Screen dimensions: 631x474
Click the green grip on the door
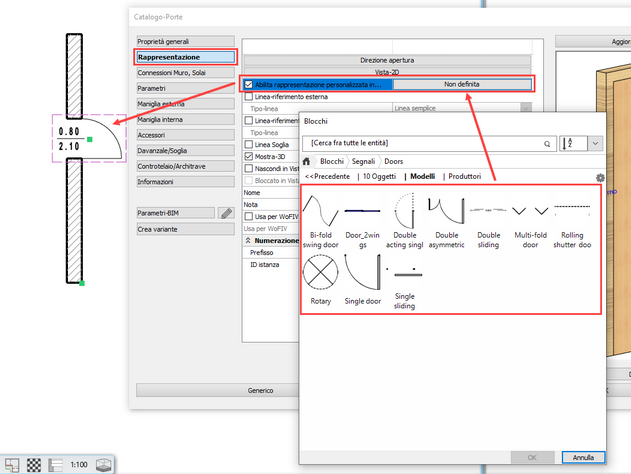[90, 139]
